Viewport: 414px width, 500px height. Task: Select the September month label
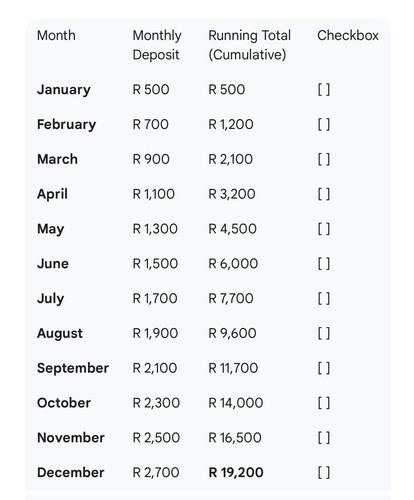(73, 368)
